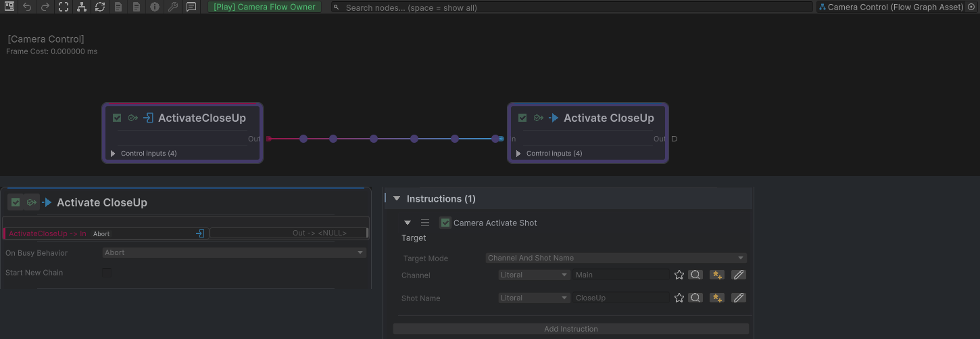Click pencil edit icon in Channel row

(x=739, y=275)
